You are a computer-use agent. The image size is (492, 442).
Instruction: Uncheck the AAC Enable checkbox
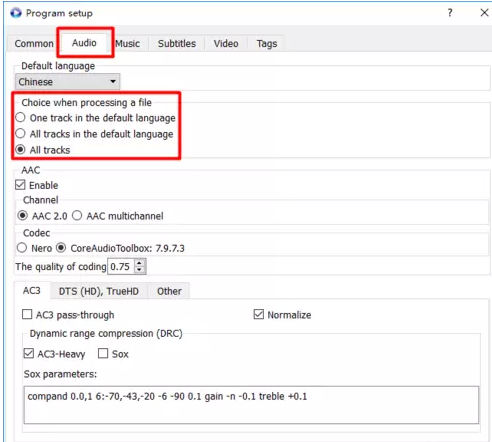click(20, 185)
